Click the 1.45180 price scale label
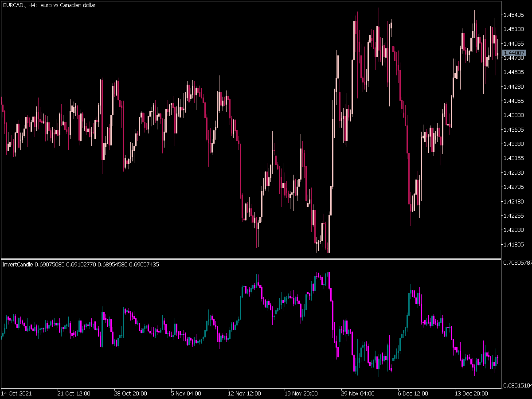The image size is (532, 399). coord(513,29)
